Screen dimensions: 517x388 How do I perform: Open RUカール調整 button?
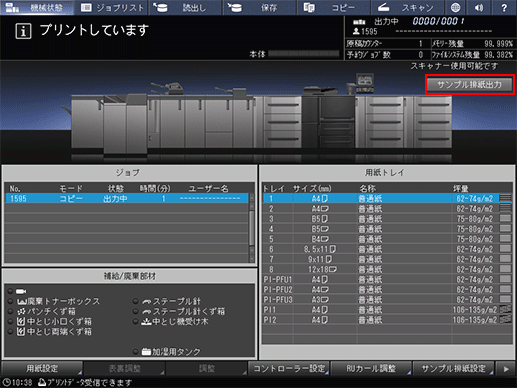coord(371,368)
